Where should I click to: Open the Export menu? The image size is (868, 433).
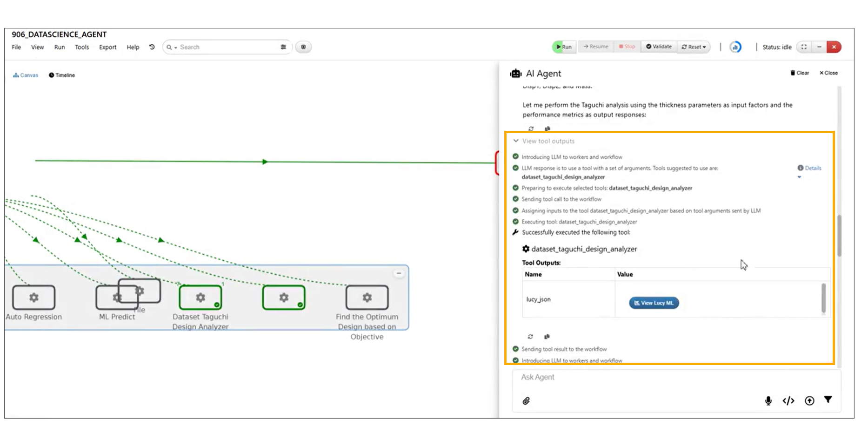point(107,47)
